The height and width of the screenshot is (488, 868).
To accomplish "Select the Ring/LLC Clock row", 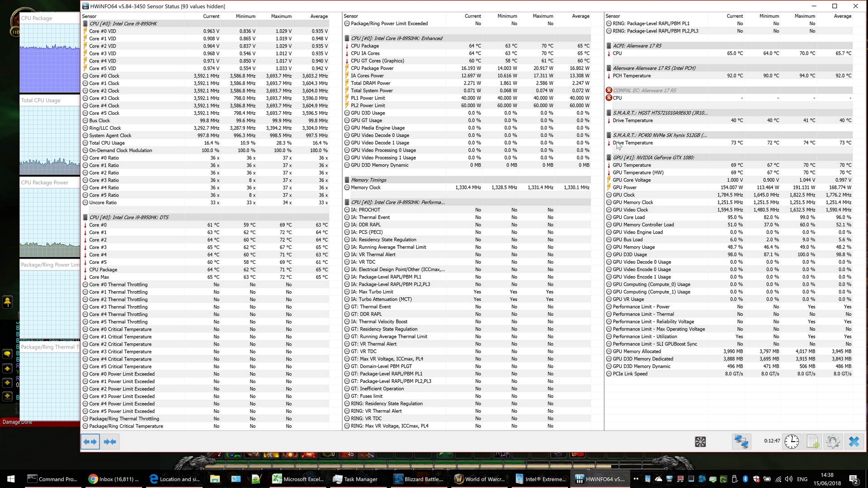I will [x=206, y=128].
